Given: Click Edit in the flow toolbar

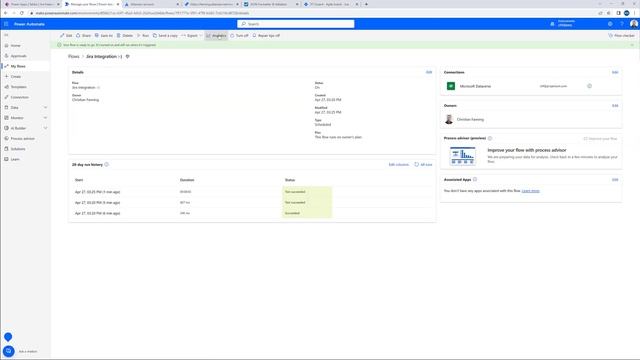Looking at the screenshot, I should click(x=66, y=36).
